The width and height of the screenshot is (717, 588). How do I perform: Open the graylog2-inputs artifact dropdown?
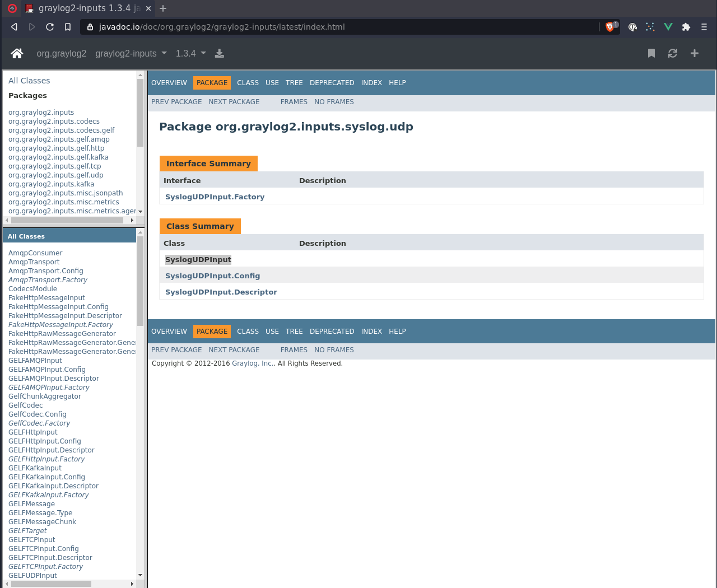click(131, 53)
